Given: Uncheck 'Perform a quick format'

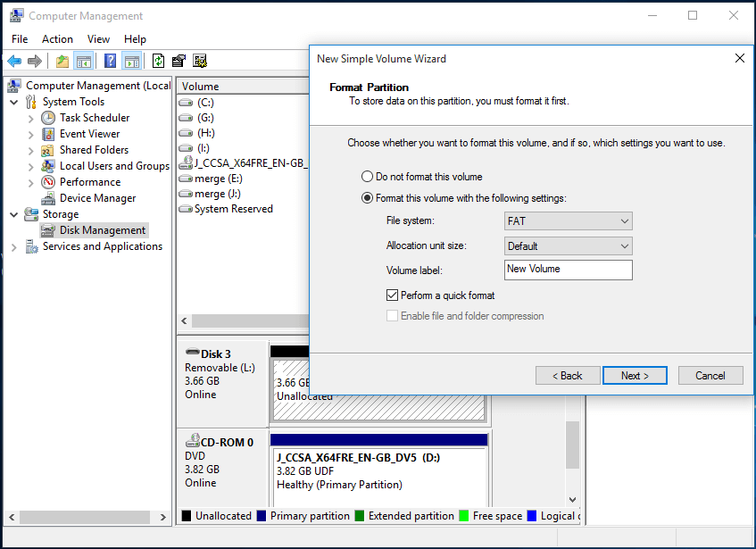Looking at the screenshot, I should (392, 295).
